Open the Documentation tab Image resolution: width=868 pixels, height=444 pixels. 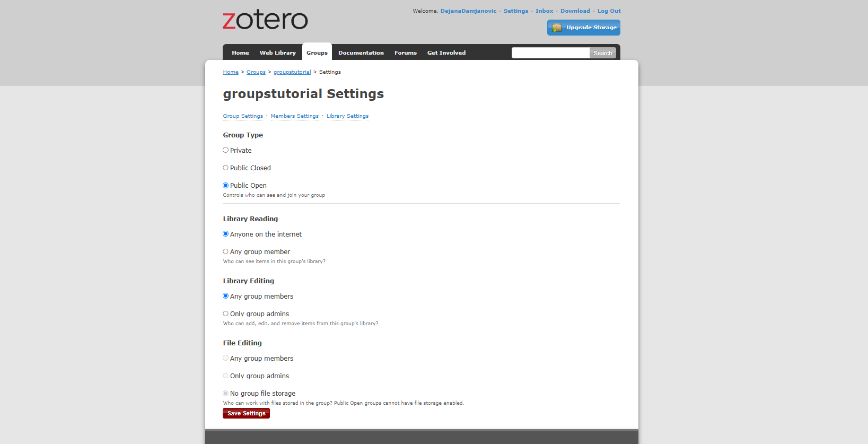(361, 53)
